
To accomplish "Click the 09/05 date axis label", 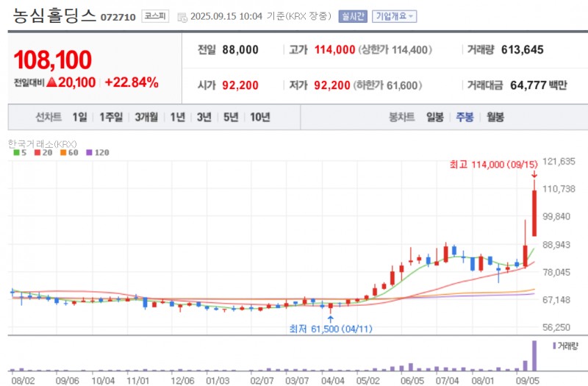I will [527, 380].
